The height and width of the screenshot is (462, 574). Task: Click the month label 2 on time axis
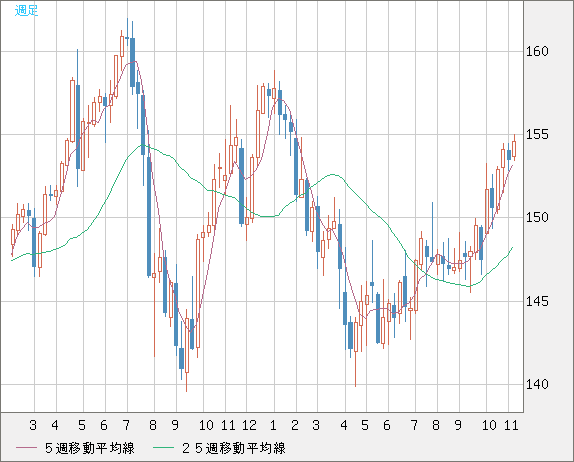[295, 425]
